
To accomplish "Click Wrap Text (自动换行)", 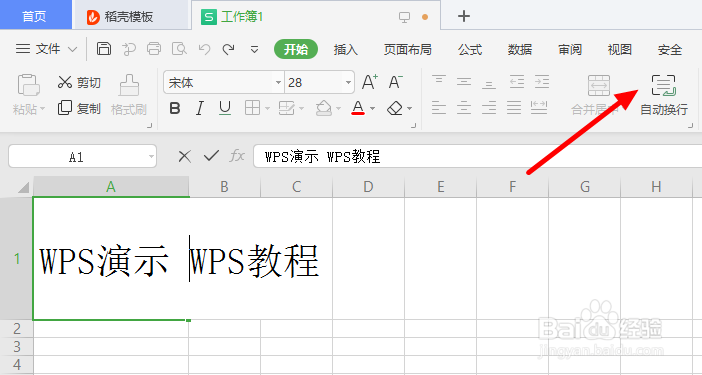I will coord(663,95).
